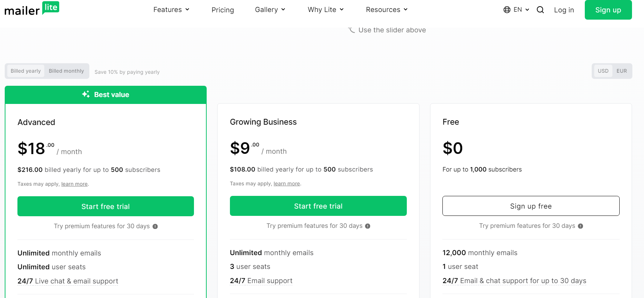This screenshot has width=644, height=298.
Task: Click Try premium features text in Growing Business
Action: (x=315, y=226)
